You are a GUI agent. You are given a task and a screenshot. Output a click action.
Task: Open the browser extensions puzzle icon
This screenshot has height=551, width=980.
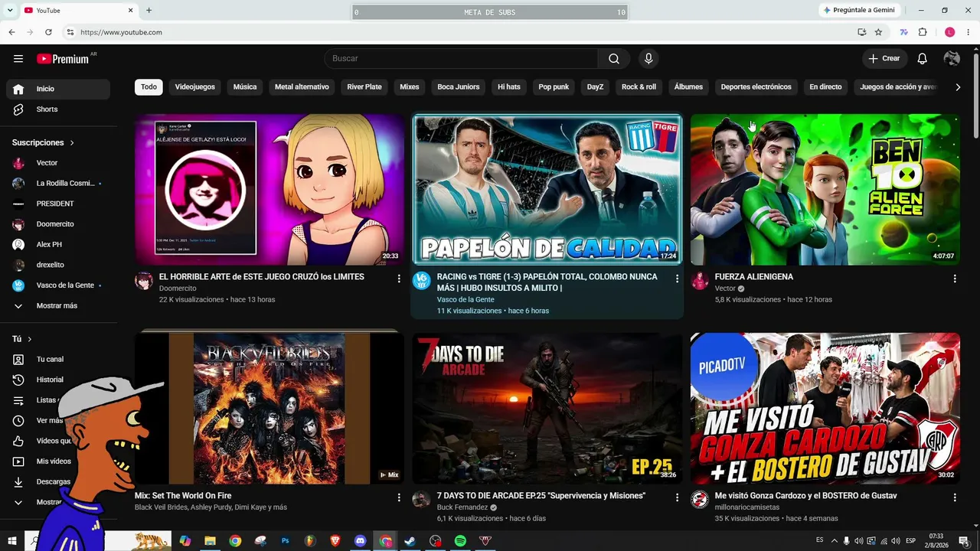coord(923,32)
